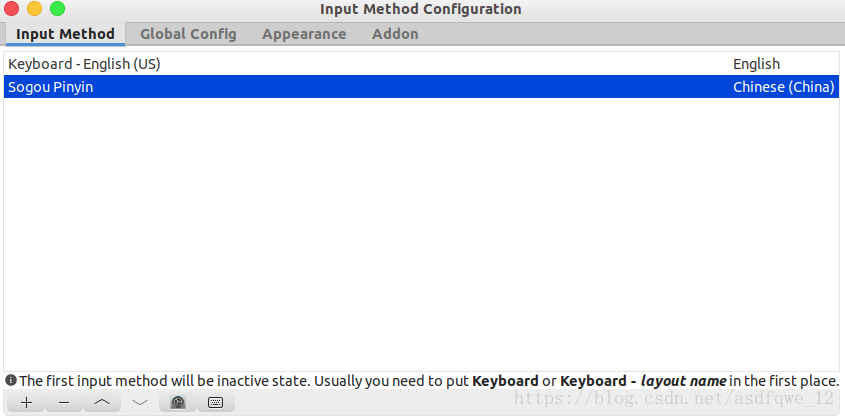This screenshot has width=845, height=418.
Task: Click the English language label in first row
Action: [x=756, y=64]
